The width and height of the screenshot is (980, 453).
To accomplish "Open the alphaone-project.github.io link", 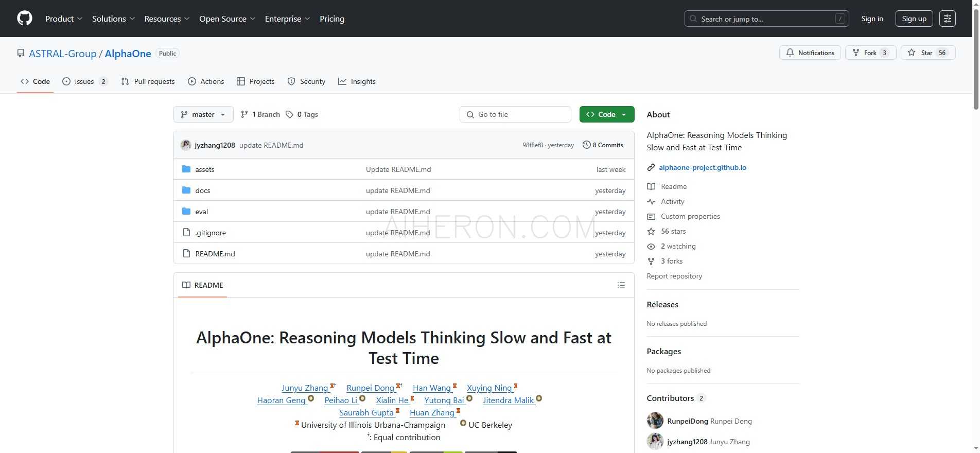I will point(703,167).
